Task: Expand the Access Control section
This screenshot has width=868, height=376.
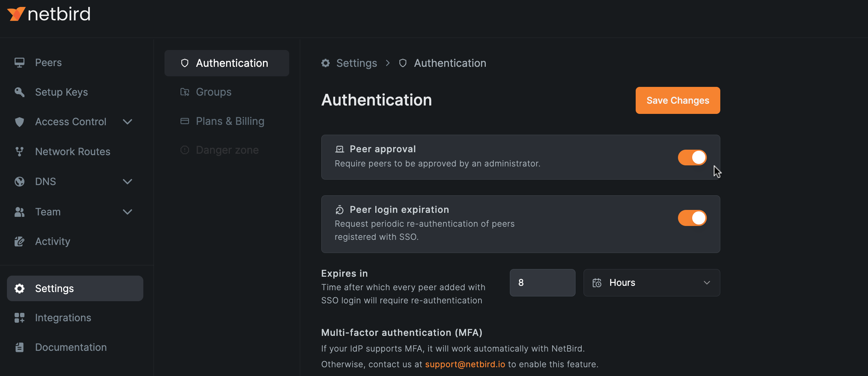Action: point(127,122)
